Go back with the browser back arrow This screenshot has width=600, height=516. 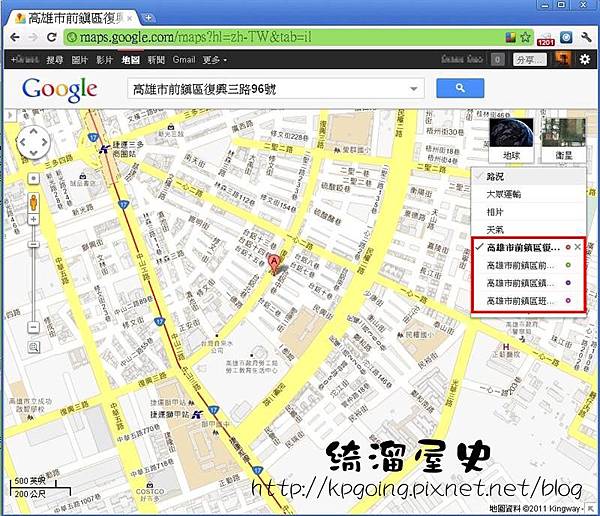15,37
